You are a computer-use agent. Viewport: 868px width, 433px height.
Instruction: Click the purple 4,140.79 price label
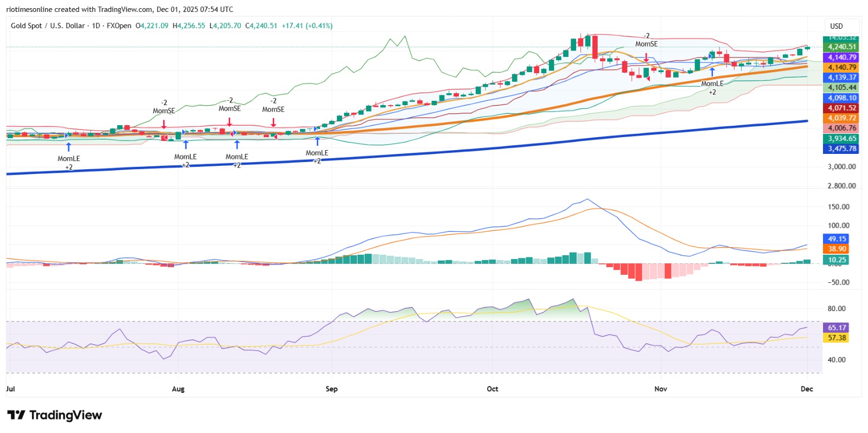841,57
